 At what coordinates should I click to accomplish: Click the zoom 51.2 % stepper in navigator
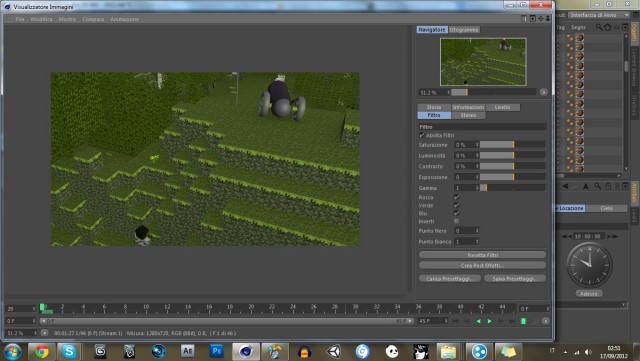click(x=448, y=93)
